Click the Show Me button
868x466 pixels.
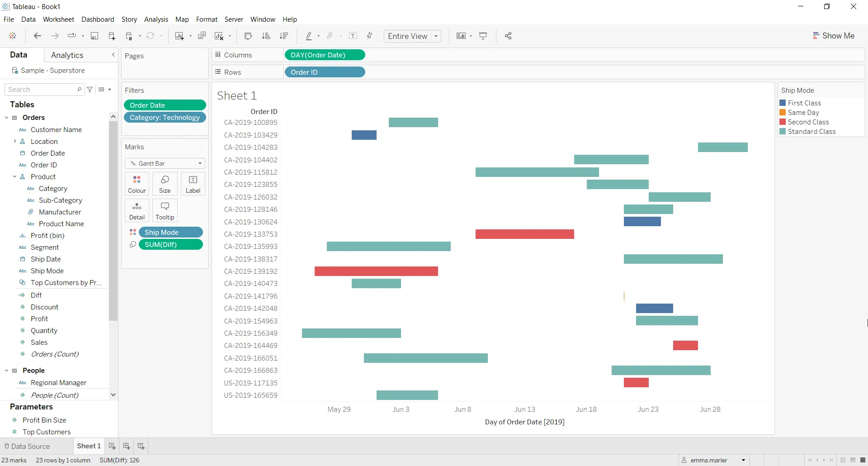click(834, 35)
